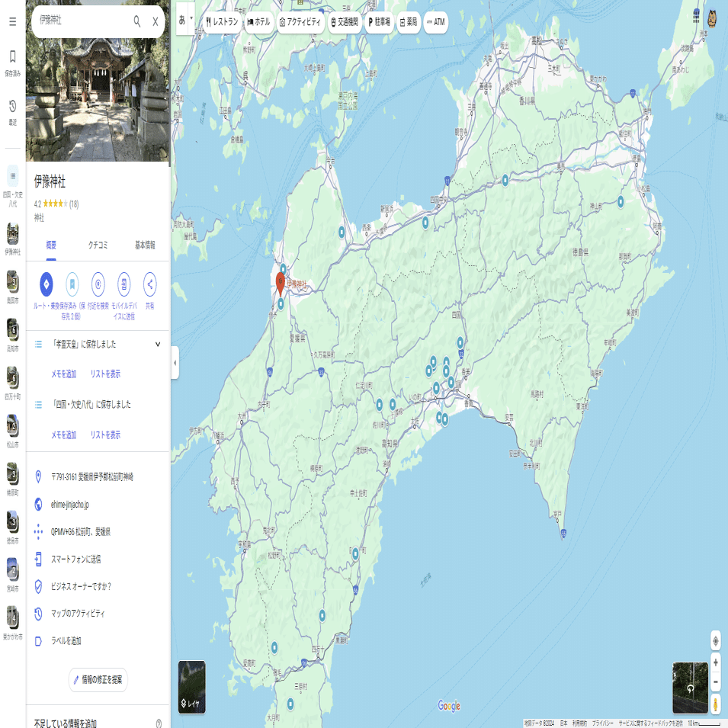This screenshot has height=728, width=728.
Task: Click the Street View pegman icon
Action: pos(716,704)
